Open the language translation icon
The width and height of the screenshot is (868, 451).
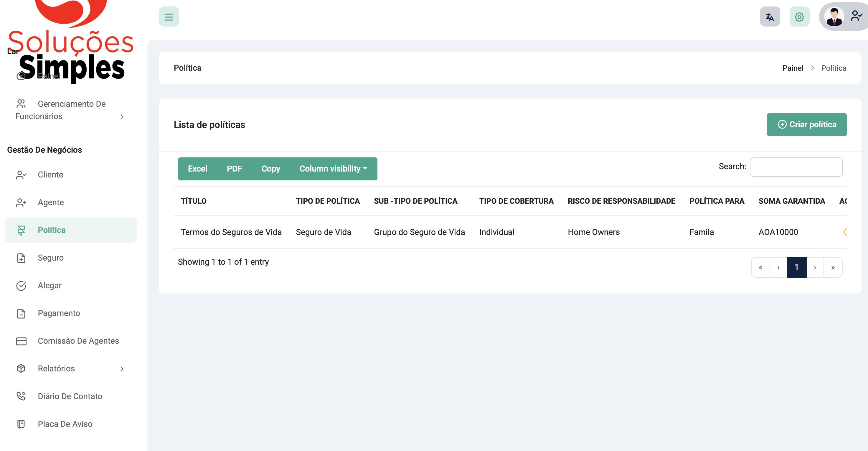tap(770, 17)
